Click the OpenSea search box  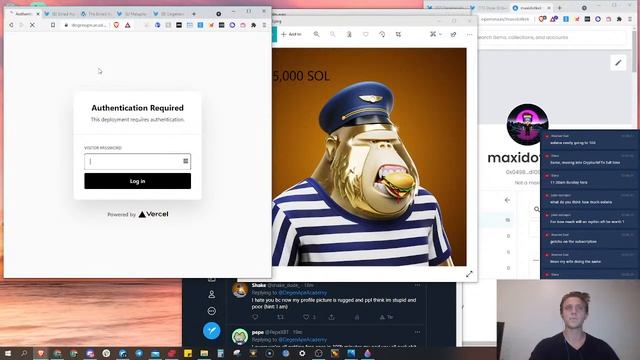point(551,37)
